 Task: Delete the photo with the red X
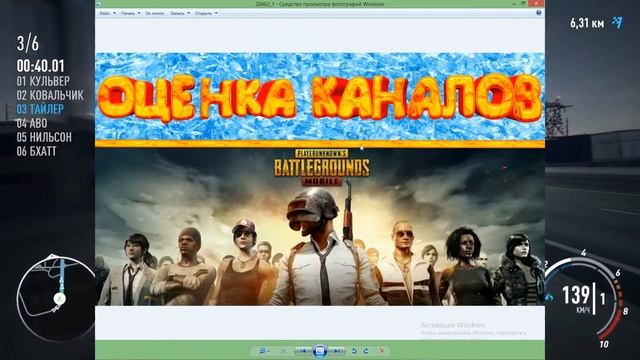(x=382, y=351)
